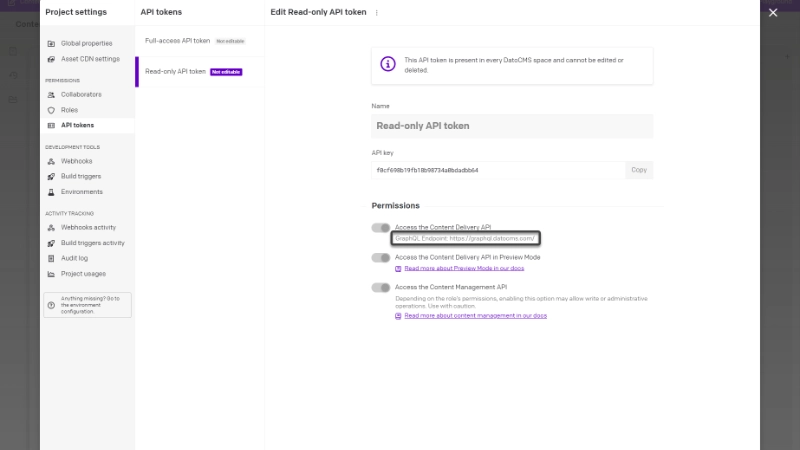Screen dimensions: 800x450
Task: Click the gray Not editable badge
Action: coord(230,41)
